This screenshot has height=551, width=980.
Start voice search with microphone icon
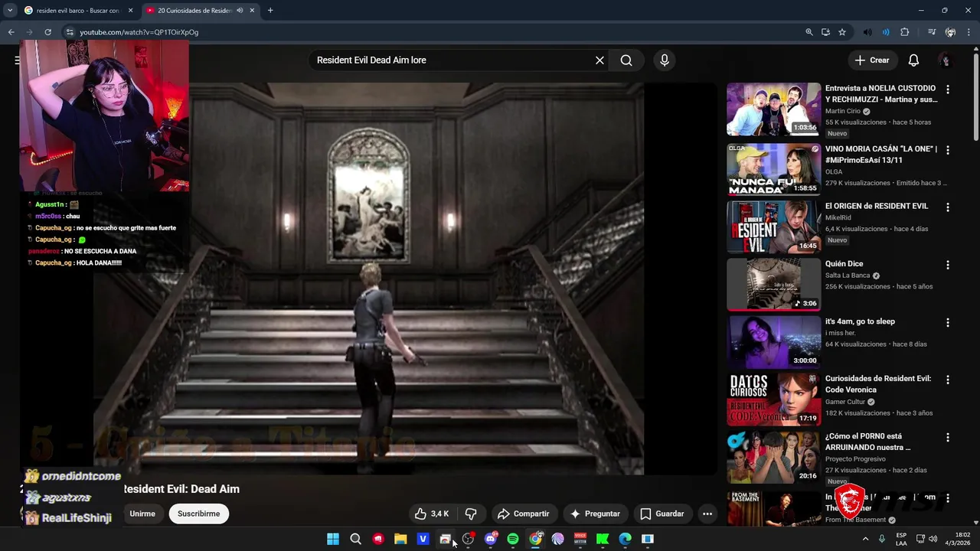[664, 60]
